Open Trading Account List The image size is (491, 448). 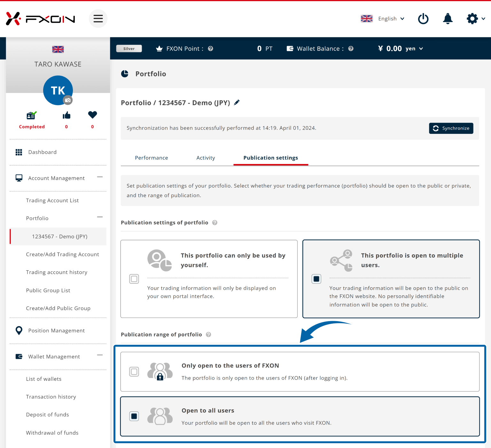(x=52, y=200)
